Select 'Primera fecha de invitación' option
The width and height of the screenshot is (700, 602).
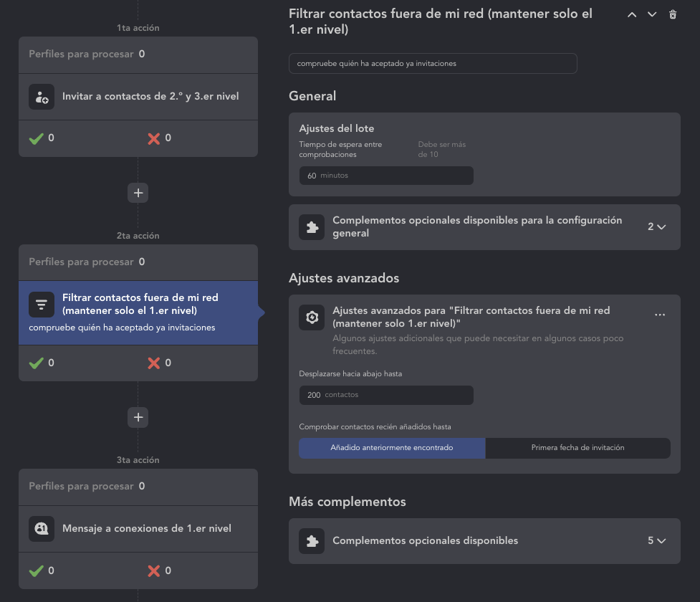click(577, 448)
